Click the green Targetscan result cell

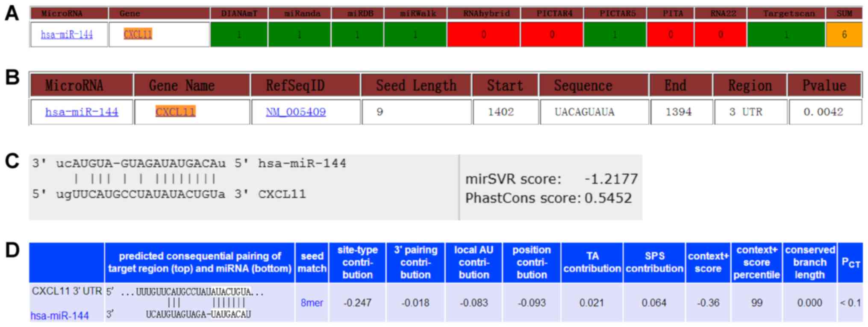click(x=786, y=35)
